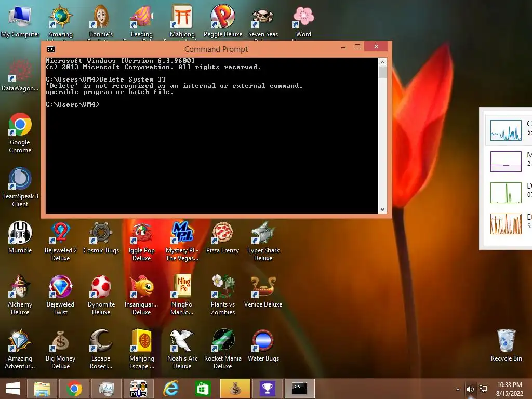Screen dimensions: 532x399
Task: Select the Venice Deluxe shortcut
Action: pos(263,291)
